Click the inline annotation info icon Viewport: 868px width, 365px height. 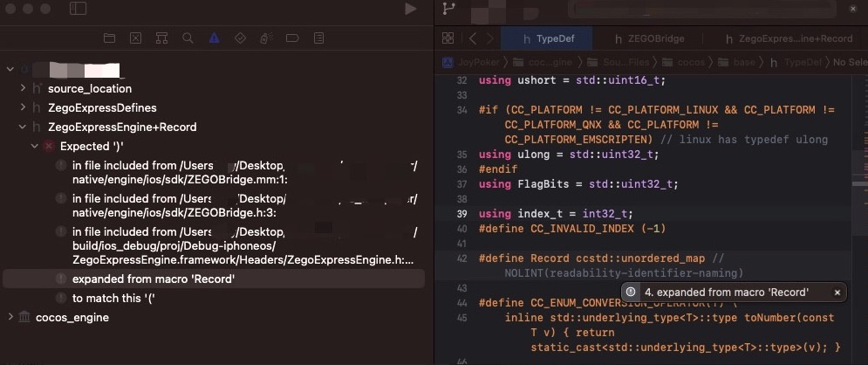pos(631,292)
